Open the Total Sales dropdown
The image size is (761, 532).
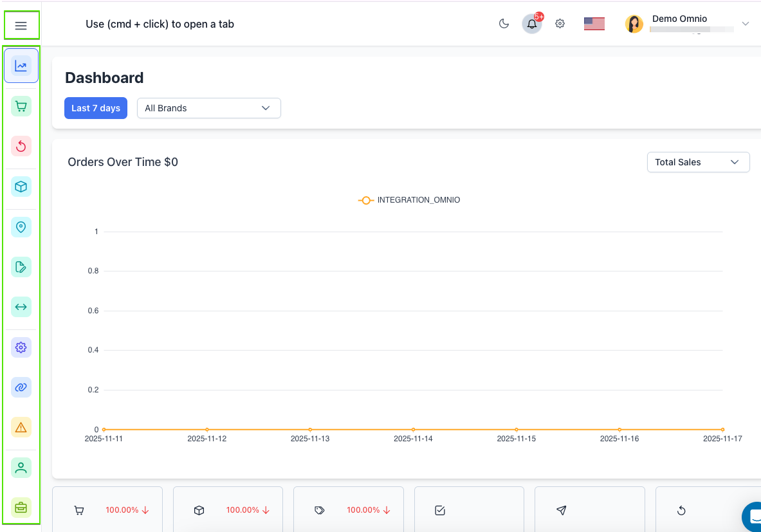pos(698,162)
